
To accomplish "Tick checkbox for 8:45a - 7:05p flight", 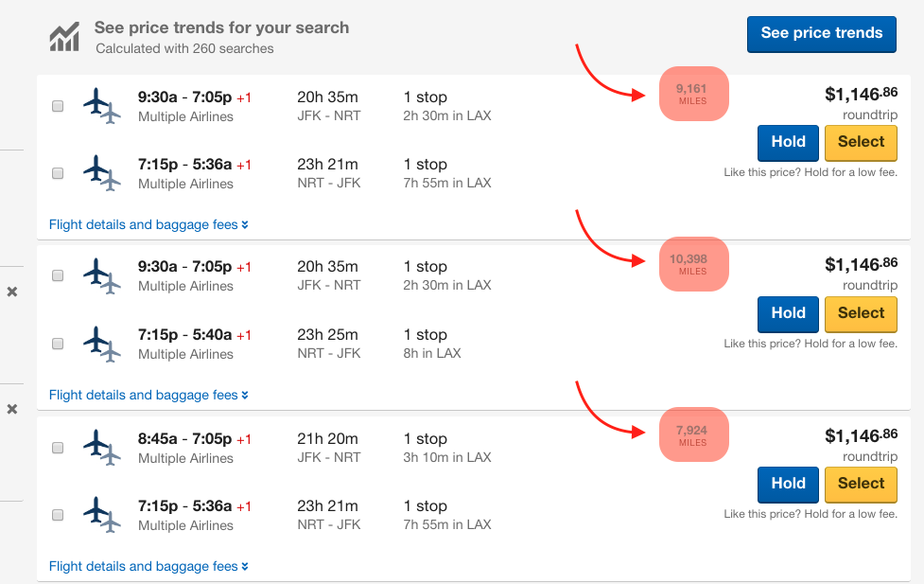I will point(58,448).
